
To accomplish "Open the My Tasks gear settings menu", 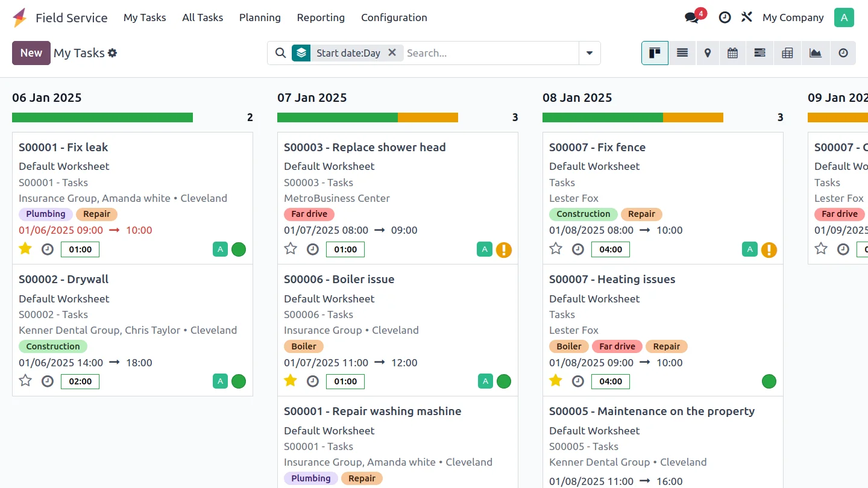I will (113, 53).
